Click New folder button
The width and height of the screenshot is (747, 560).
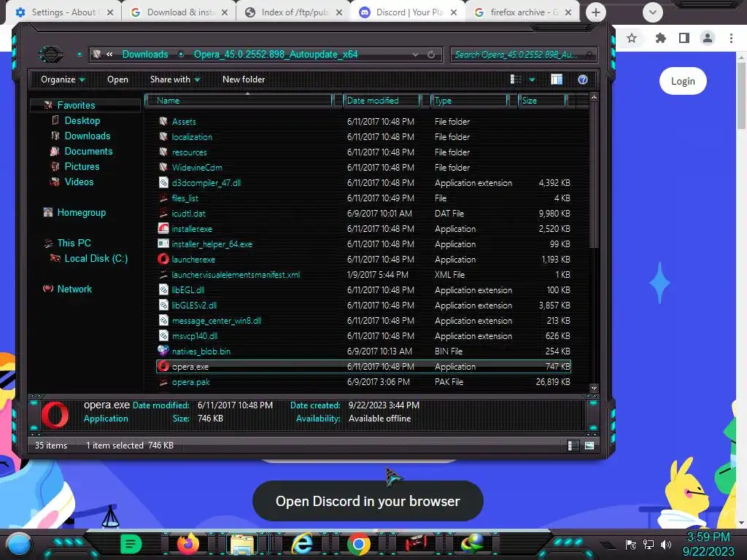click(244, 79)
